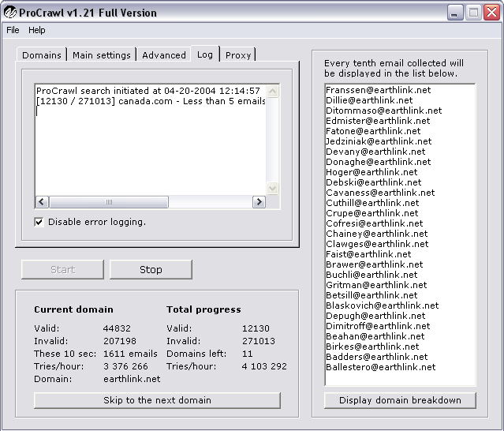Switch to the Proxy tab
The width and height of the screenshot is (504, 431).
pos(238,55)
